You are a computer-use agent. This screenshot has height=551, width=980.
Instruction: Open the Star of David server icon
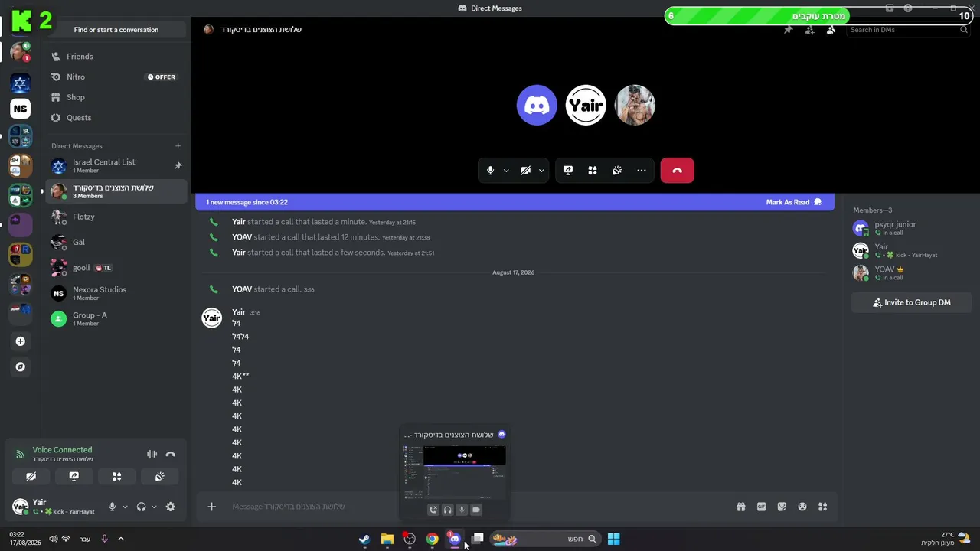click(x=20, y=83)
